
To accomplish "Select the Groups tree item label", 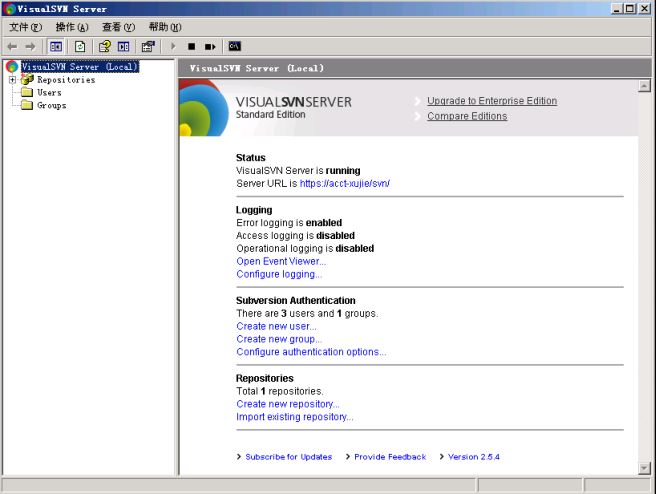I will tap(51, 105).
